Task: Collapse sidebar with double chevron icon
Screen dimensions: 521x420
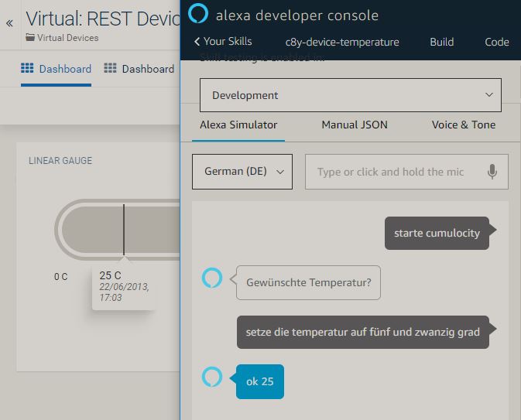Action: (x=9, y=23)
